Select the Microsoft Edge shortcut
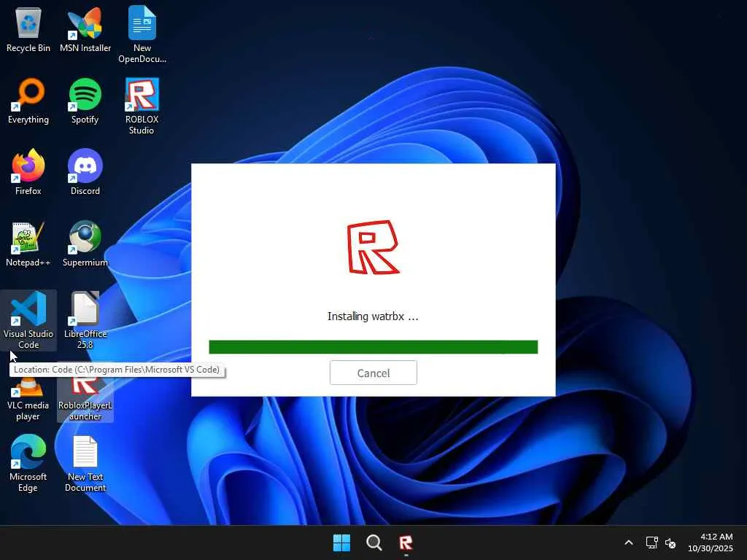Image resolution: width=747 pixels, height=560 pixels. coord(28,463)
